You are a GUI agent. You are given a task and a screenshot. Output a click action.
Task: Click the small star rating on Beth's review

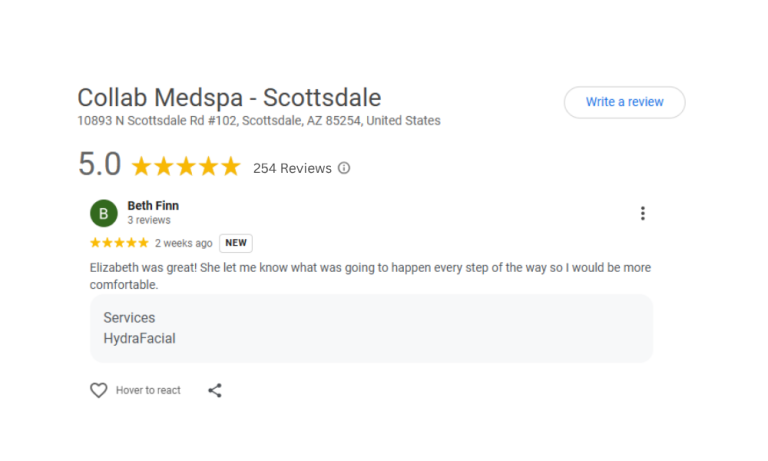coord(119,243)
